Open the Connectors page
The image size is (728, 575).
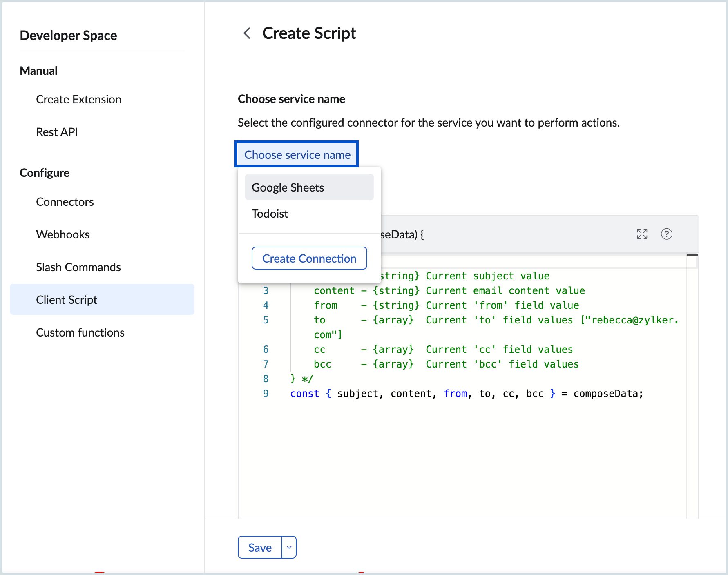(x=65, y=202)
